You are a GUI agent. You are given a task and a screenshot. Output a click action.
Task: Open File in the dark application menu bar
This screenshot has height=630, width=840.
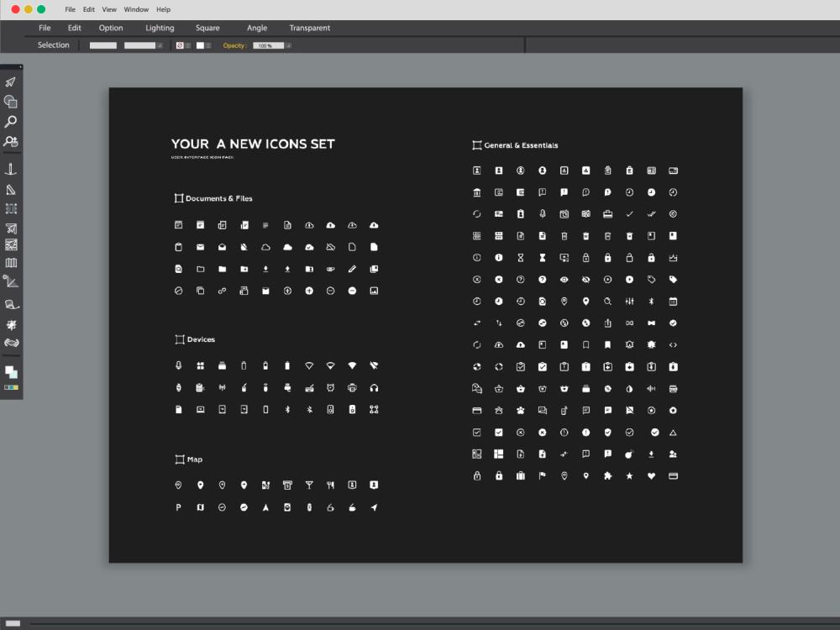coord(45,28)
